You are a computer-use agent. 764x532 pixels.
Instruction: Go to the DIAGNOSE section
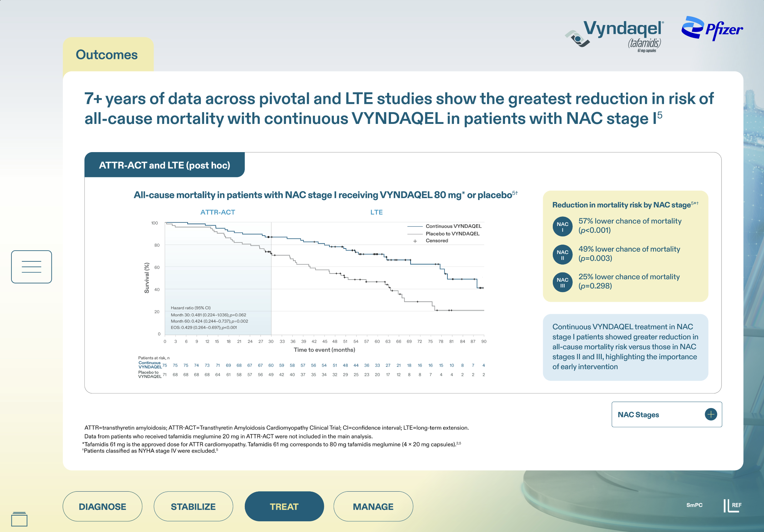coord(102,506)
